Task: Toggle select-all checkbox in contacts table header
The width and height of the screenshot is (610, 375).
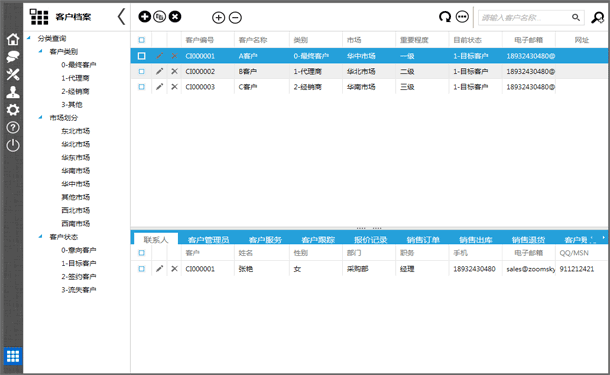Action: coord(142,253)
